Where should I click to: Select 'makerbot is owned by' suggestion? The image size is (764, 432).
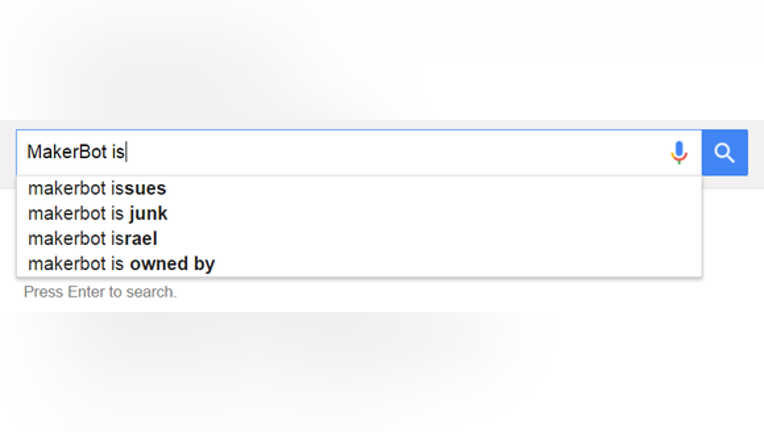359,263
